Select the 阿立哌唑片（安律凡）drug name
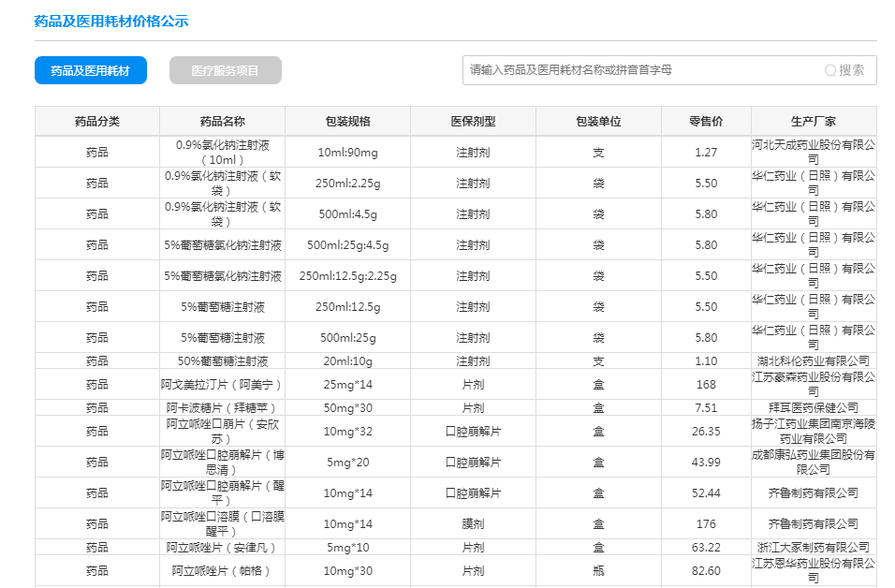 click(223, 547)
